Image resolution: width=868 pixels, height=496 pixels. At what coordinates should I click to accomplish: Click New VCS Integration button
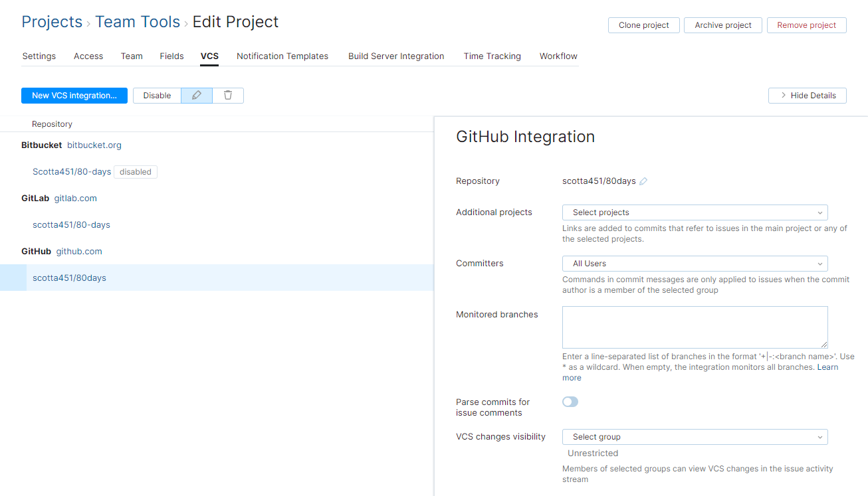point(74,95)
